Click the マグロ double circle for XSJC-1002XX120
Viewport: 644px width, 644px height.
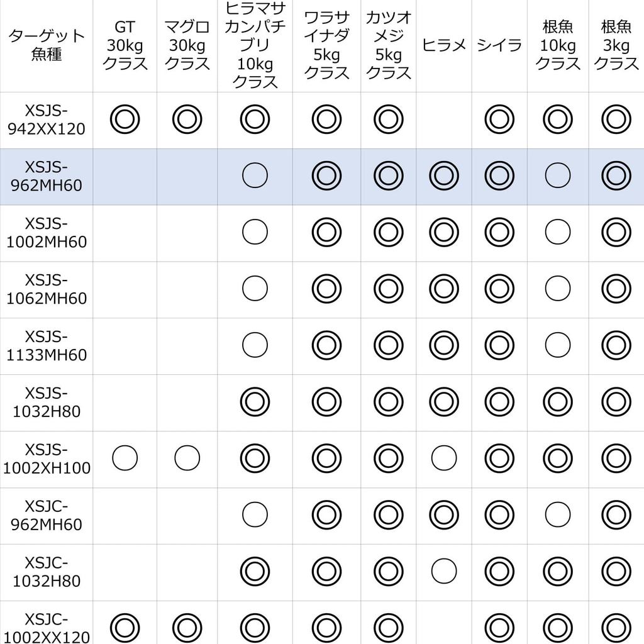tap(187, 627)
